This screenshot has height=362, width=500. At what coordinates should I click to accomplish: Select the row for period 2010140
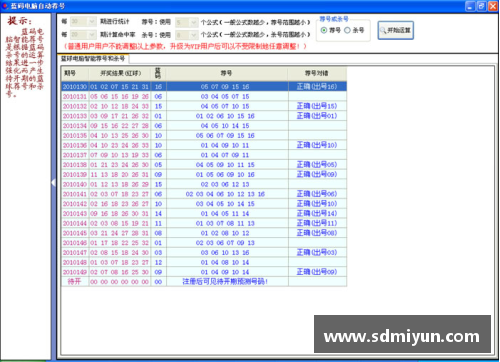pos(204,184)
